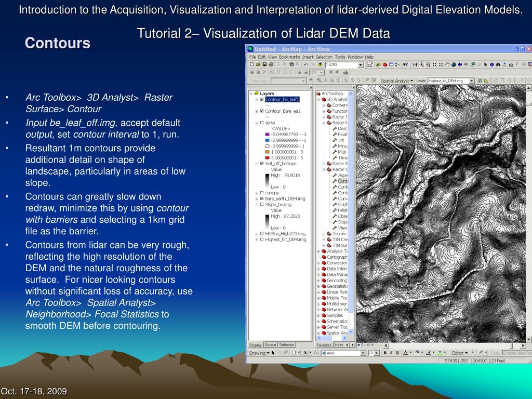The height and width of the screenshot is (399, 532).
Task: Click the map view horizontal scrollbar
Action: point(455,345)
